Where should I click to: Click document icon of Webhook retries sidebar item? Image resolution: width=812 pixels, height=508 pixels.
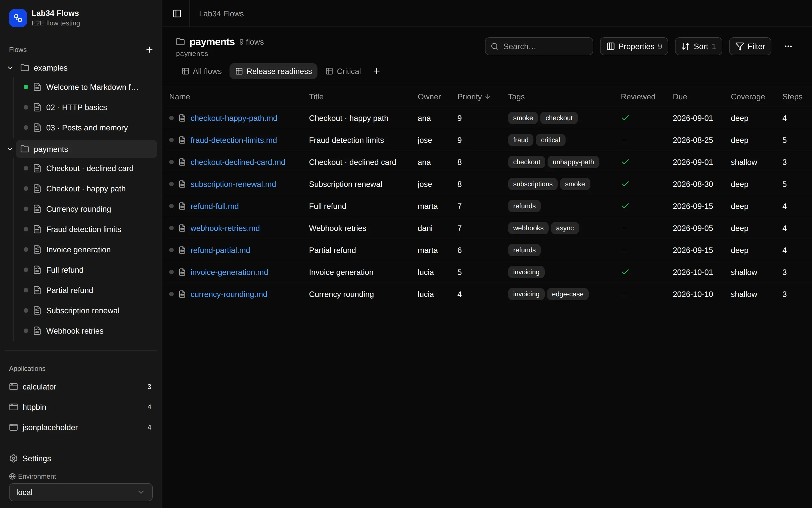click(37, 331)
